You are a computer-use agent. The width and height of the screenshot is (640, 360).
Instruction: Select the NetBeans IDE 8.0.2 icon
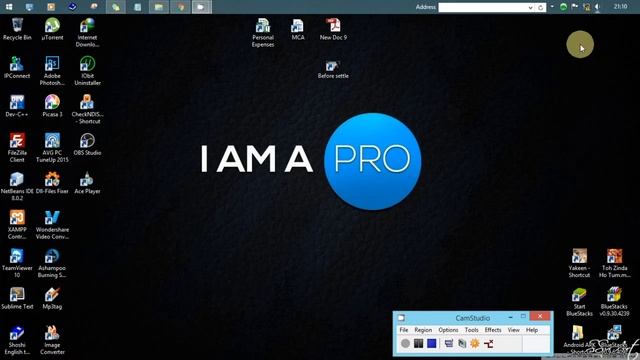[x=17, y=186]
